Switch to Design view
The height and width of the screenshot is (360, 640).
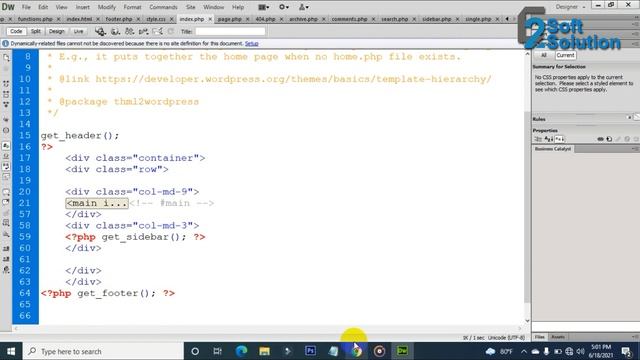tap(56, 31)
